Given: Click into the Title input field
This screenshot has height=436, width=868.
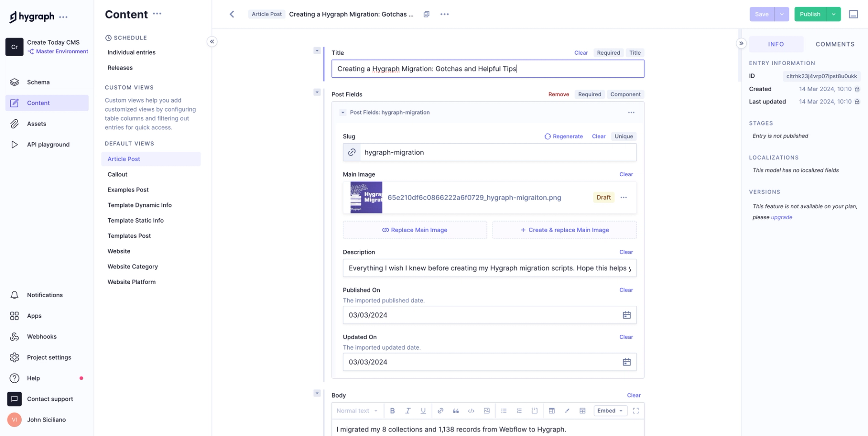Looking at the screenshot, I should coord(488,69).
